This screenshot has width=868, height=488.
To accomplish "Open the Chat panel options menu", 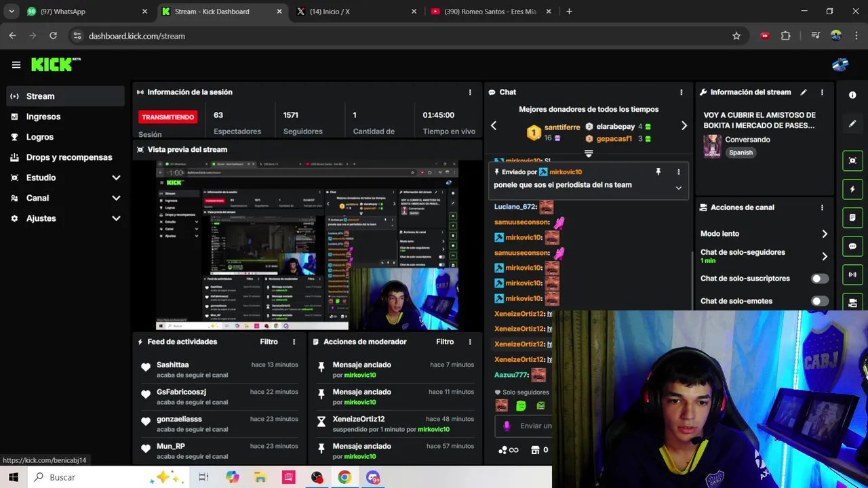I will [x=682, y=92].
